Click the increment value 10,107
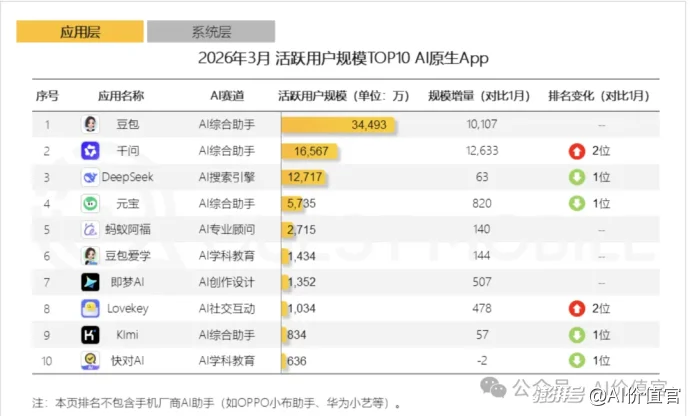690x416 pixels. point(482,125)
